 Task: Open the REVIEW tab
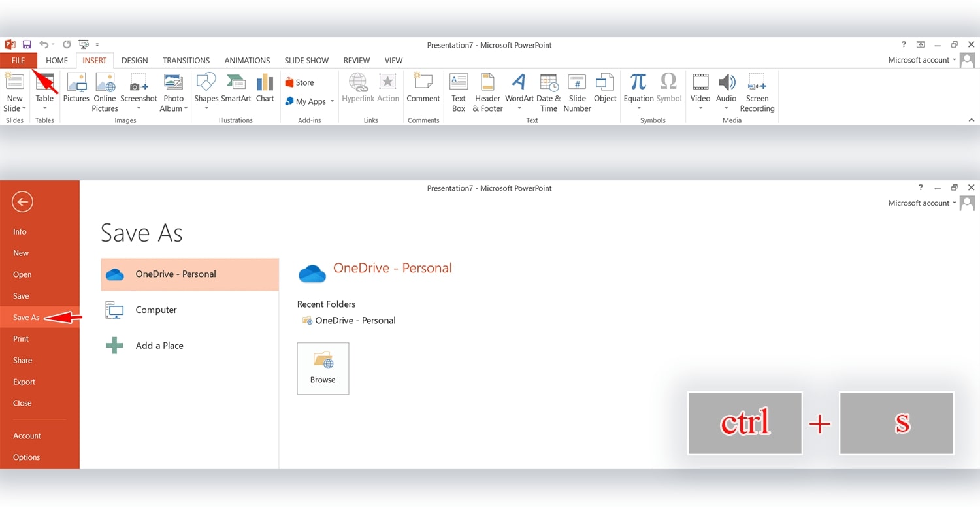(357, 60)
